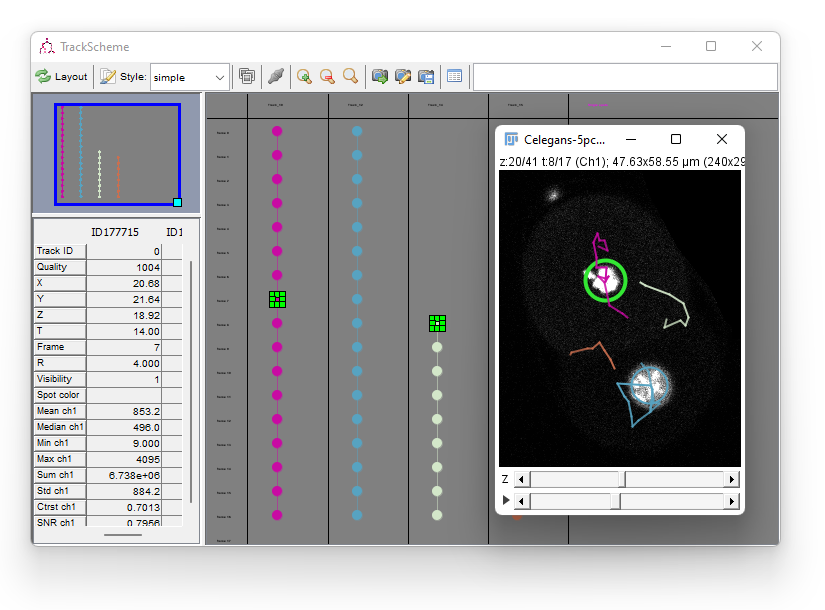Image resolution: width=825 pixels, height=610 pixels.
Task: Click the time slider left arrow
Action: [x=522, y=502]
